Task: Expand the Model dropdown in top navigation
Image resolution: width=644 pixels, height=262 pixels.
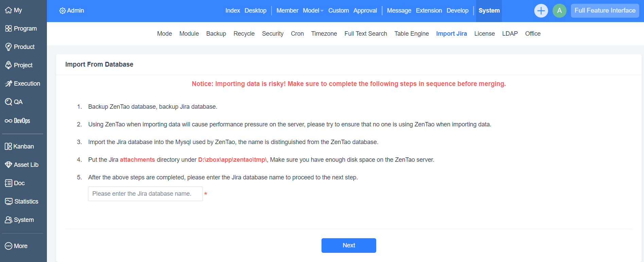Action: (313, 11)
